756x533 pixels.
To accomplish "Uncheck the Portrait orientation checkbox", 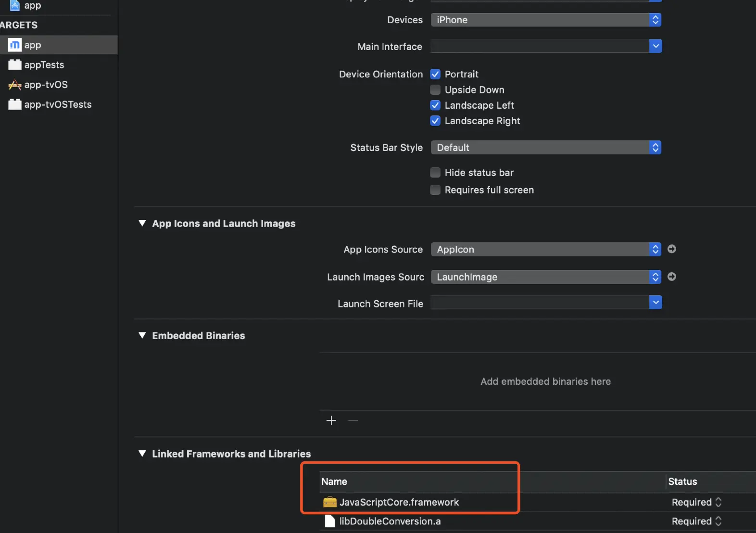I will pyautogui.click(x=435, y=74).
